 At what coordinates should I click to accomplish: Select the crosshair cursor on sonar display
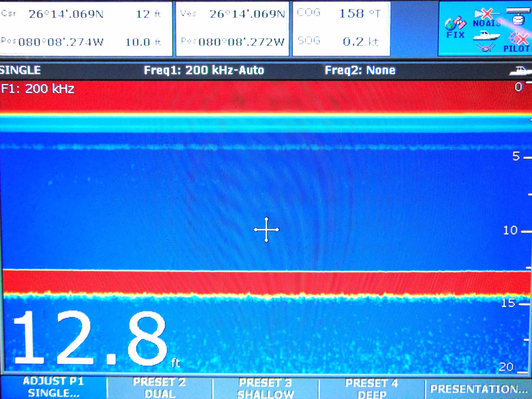click(266, 229)
